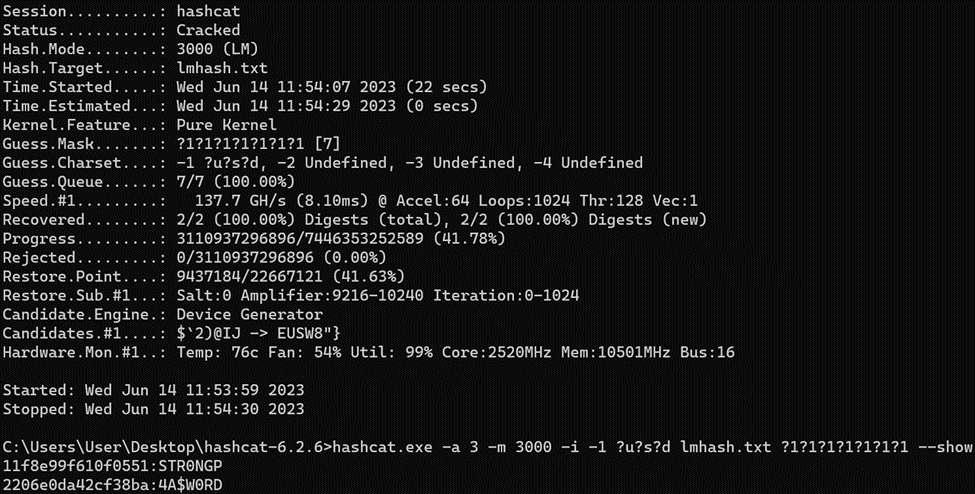Click the Stopped timestamp line

click(x=153, y=408)
